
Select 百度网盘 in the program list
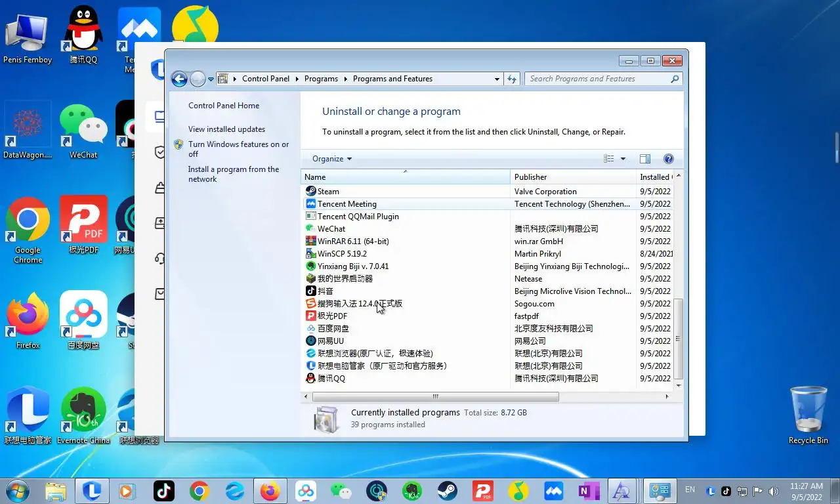[488, 329]
